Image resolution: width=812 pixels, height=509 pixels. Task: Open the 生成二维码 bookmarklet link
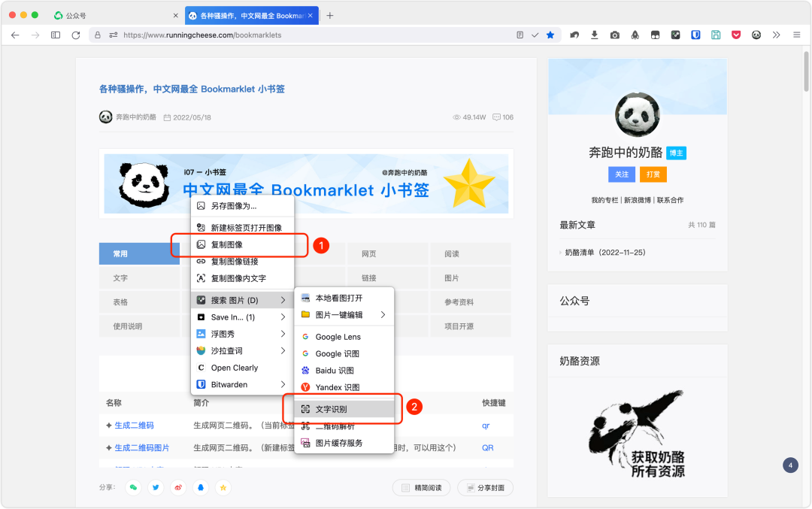point(134,426)
